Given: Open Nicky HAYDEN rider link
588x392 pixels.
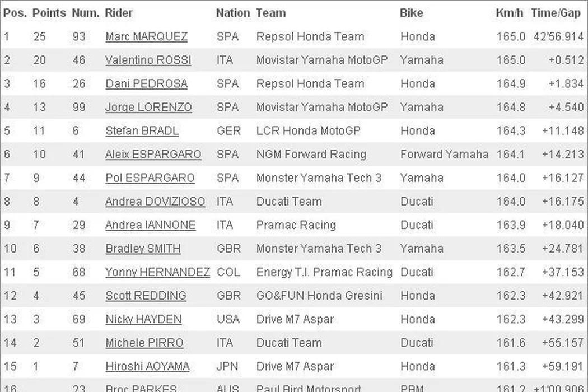Looking at the screenshot, I should [143, 319].
